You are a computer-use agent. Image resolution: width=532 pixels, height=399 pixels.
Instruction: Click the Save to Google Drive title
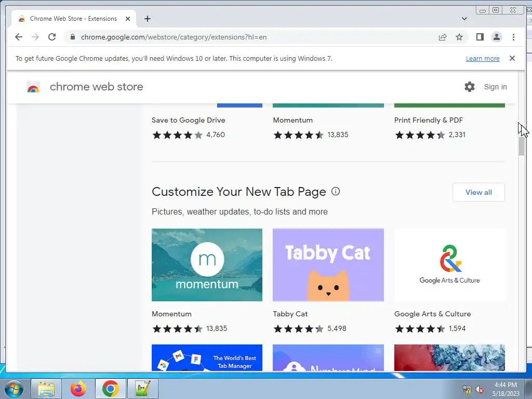tap(188, 120)
